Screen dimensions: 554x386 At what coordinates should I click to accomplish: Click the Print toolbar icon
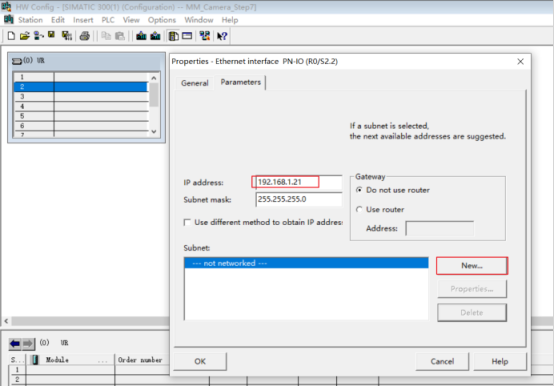pyautogui.click(x=85, y=36)
